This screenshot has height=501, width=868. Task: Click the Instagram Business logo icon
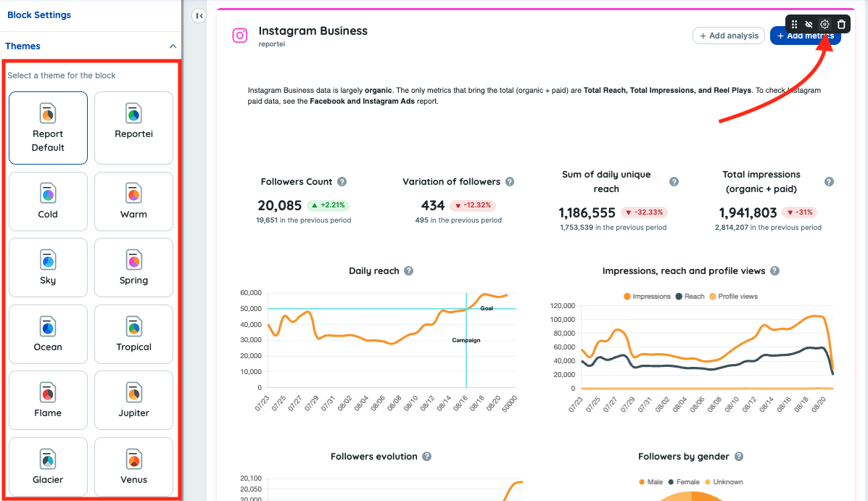(x=240, y=35)
